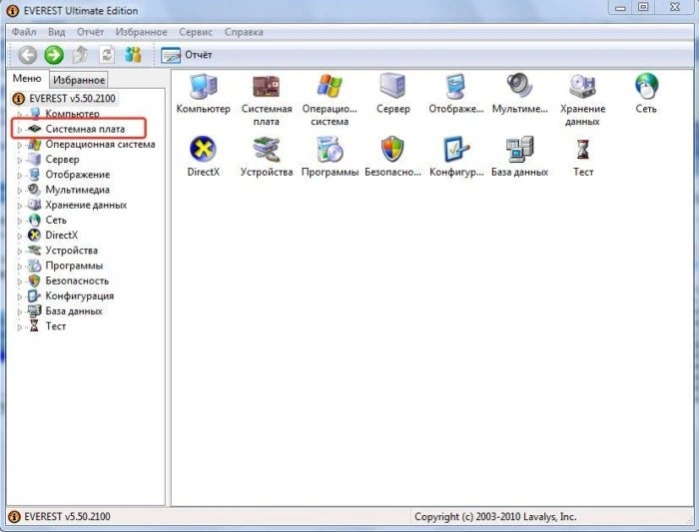The image size is (699, 532).
Task: Expand the Операционная система tree node
Action: [20, 144]
